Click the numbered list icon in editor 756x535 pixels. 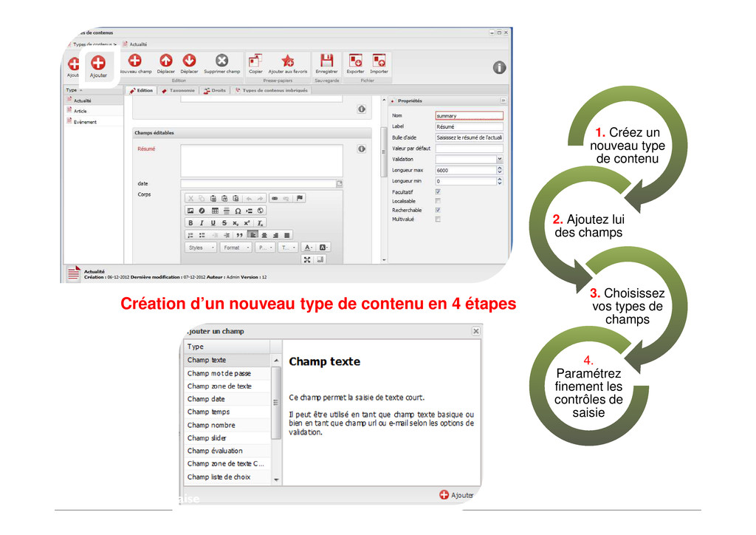coord(190,235)
